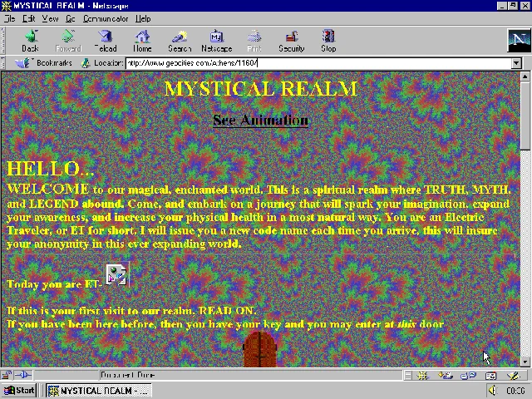532x399 pixels.
Task: Click the volume speaker tray icon
Action: coord(492,391)
